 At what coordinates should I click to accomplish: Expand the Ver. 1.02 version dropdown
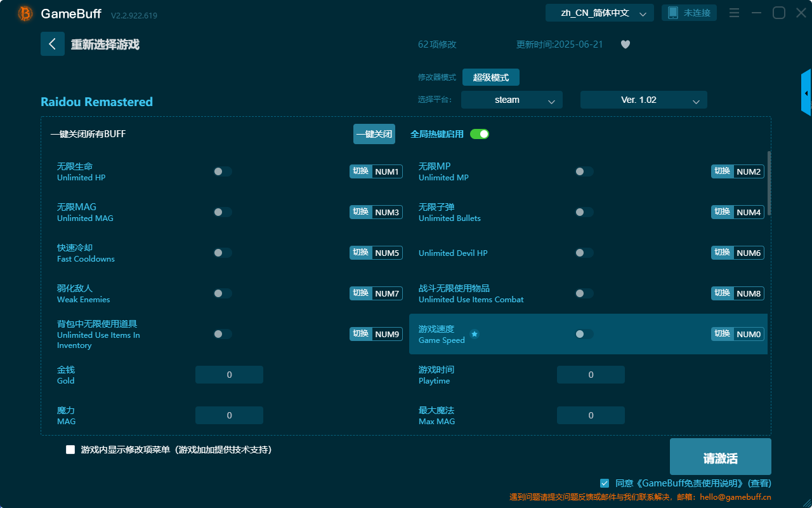click(643, 100)
